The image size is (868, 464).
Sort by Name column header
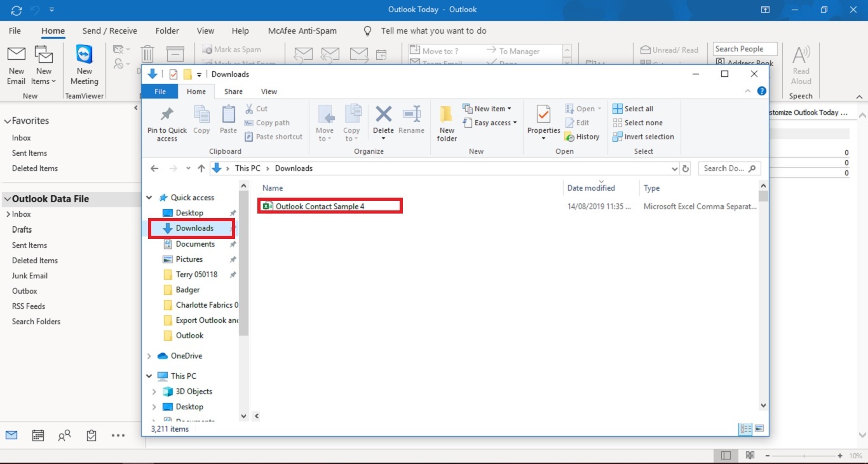[273, 188]
